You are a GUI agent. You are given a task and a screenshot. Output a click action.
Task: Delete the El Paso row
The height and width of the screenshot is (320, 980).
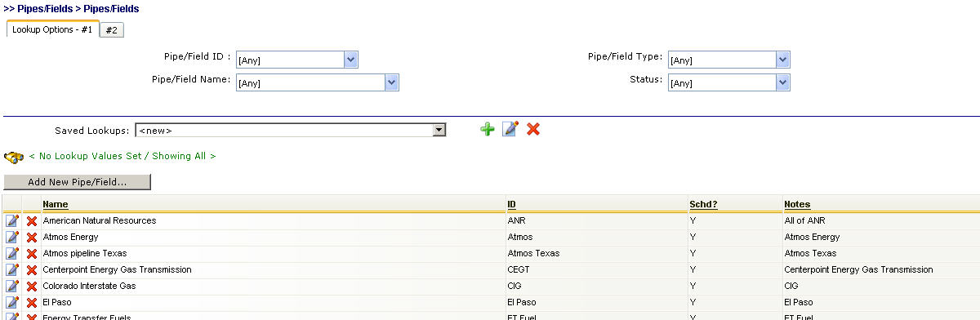[32, 303]
